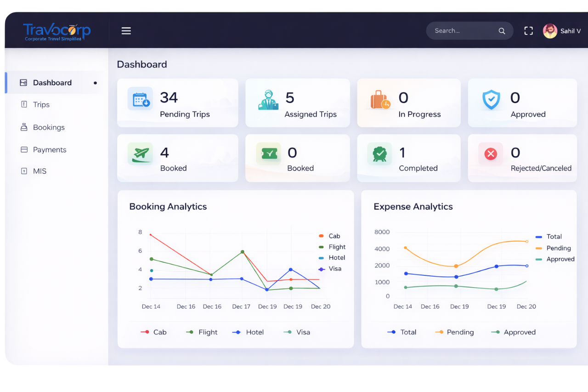Click the Pending Trips summary card
The width and height of the screenshot is (588, 392).
click(x=177, y=102)
